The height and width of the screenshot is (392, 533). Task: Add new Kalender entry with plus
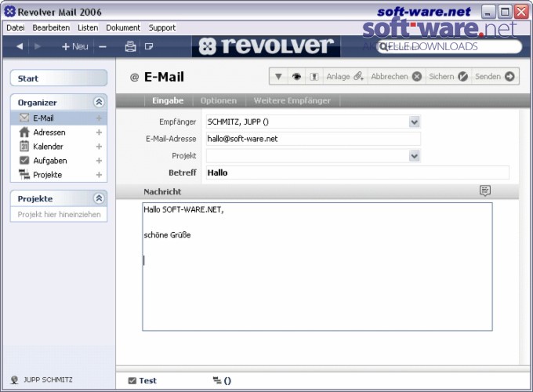click(x=99, y=147)
